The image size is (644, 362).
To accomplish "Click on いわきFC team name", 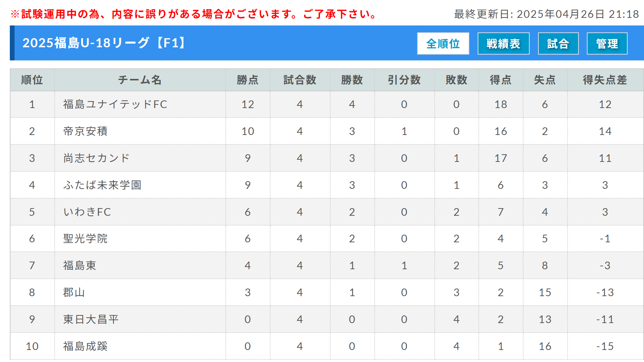I will pos(87,212).
